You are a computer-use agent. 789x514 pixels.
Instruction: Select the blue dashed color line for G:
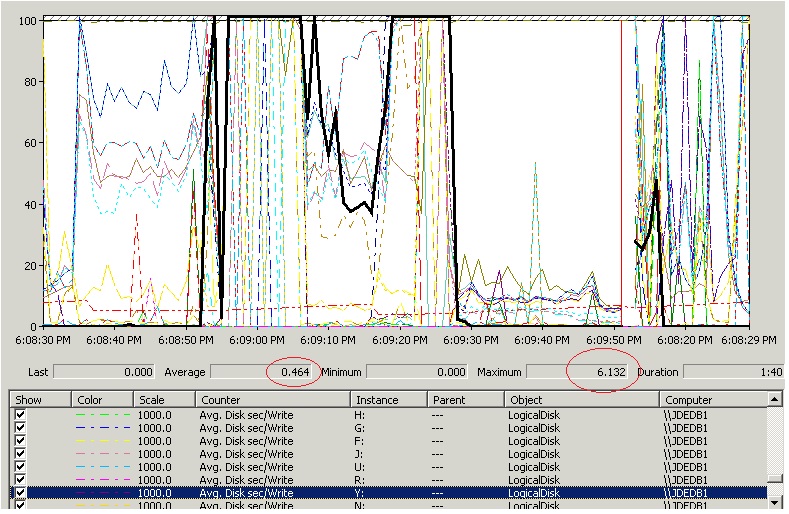[x=102, y=428]
